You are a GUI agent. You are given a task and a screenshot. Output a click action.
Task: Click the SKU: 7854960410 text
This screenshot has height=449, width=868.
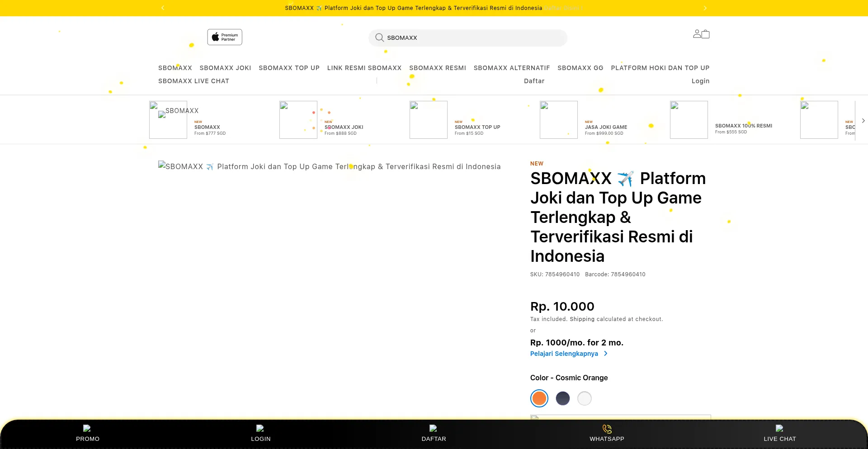point(555,274)
